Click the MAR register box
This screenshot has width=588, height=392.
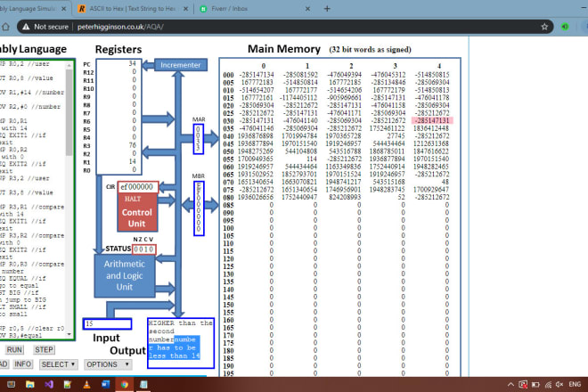199,139
